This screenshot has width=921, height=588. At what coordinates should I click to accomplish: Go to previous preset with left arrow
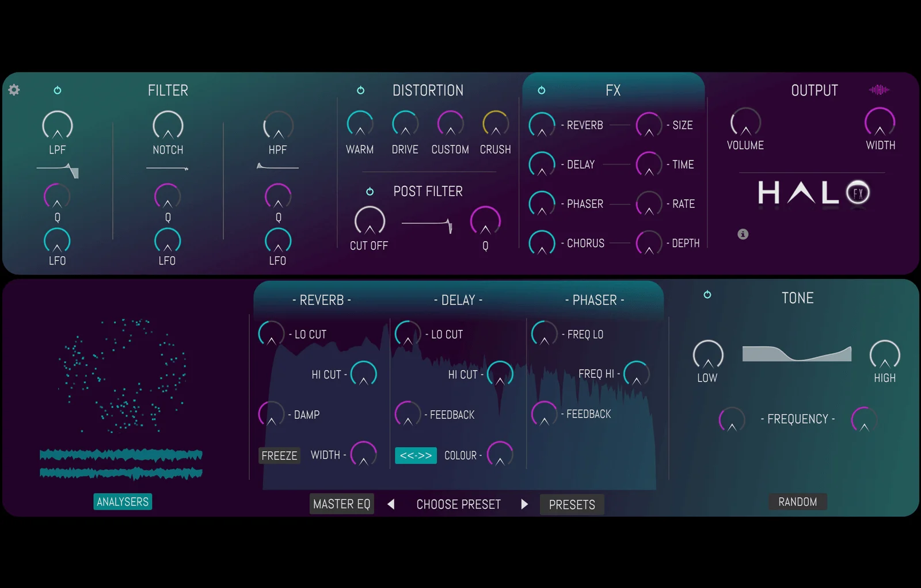[391, 505]
